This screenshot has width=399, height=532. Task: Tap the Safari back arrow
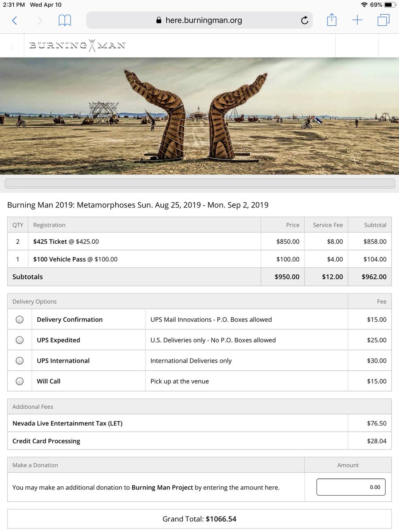[x=15, y=20]
